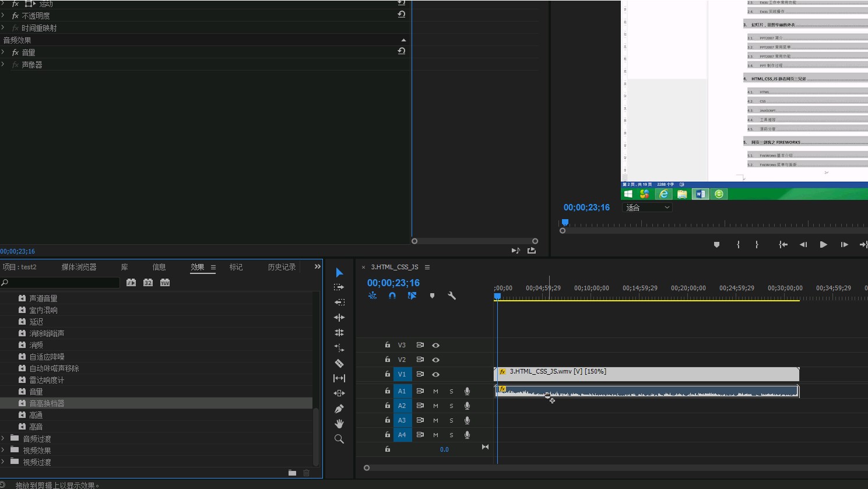The image size is (868, 489).
Task: Open the 适合 zoom level dropdown
Action: 647,207
